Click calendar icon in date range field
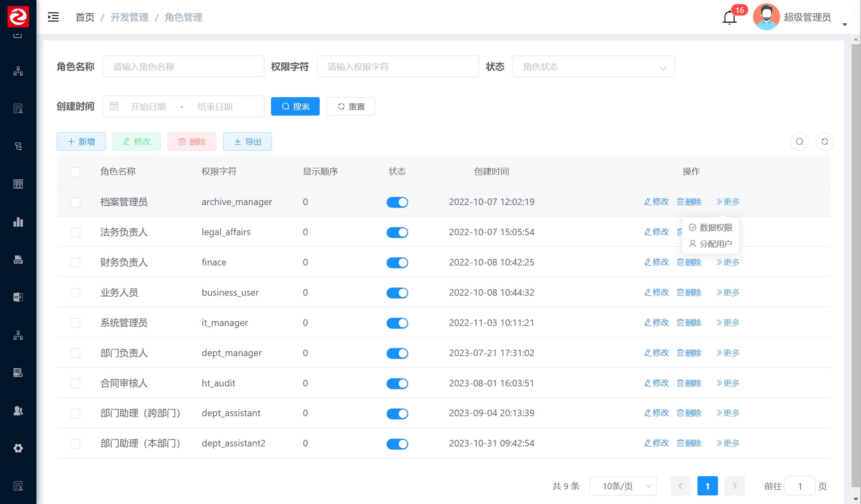Image resolution: width=861 pixels, height=504 pixels. [114, 106]
